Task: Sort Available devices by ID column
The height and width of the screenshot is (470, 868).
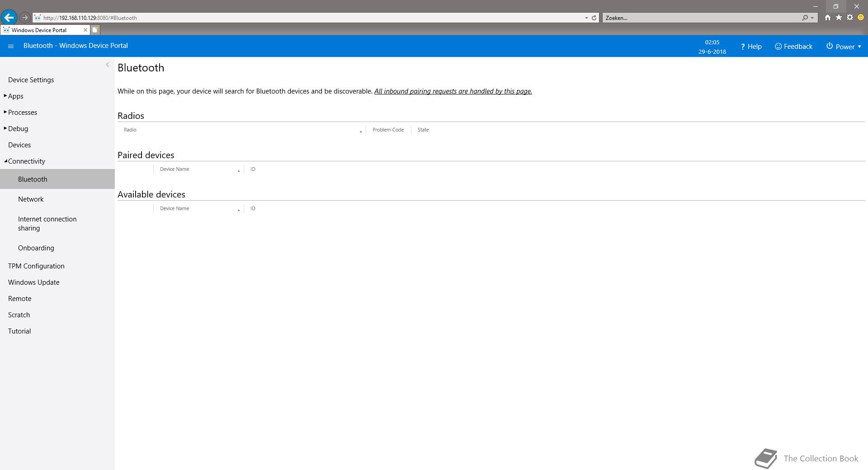Action: pyautogui.click(x=253, y=208)
